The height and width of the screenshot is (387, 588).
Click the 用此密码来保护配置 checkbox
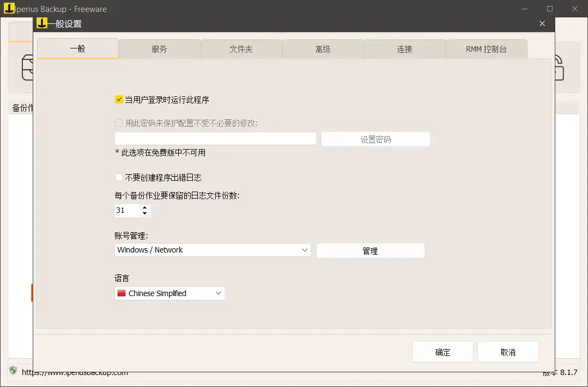click(119, 123)
